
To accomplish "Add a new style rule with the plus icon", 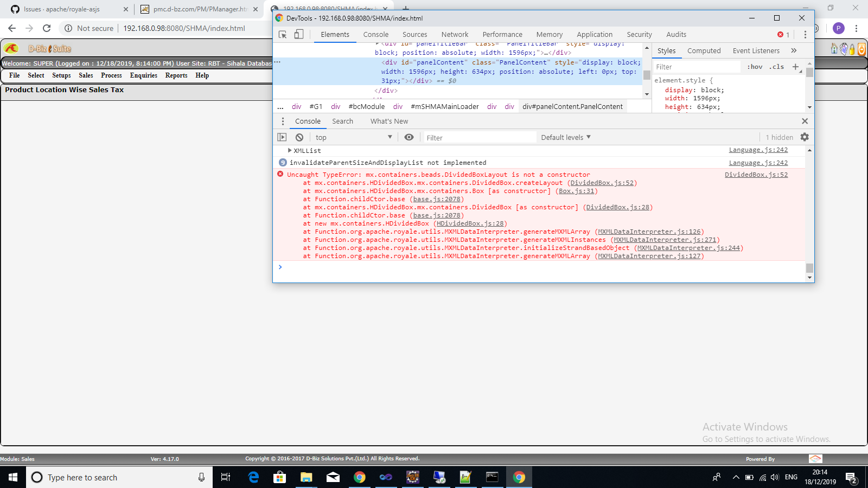I will point(795,66).
